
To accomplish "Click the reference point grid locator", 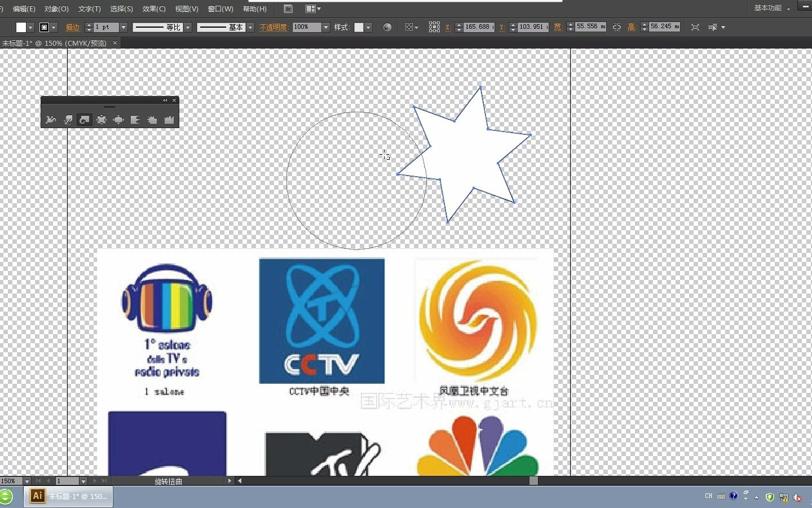I will tap(434, 27).
